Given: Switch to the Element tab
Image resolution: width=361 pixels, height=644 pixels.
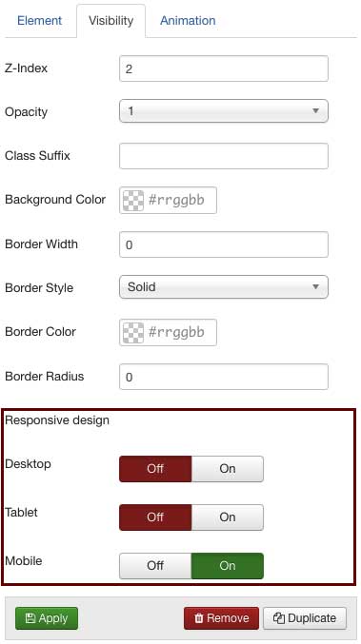Looking at the screenshot, I should tap(39, 21).
